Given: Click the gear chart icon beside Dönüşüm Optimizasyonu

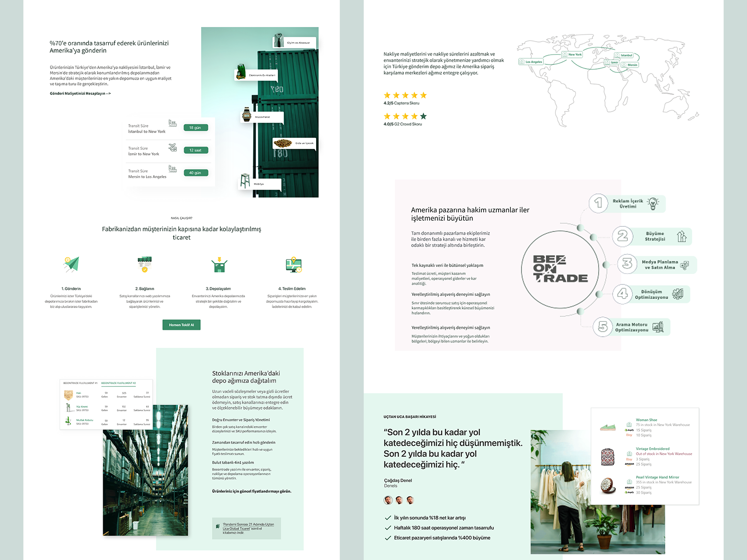Looking at the screenshot, I should (x=678, y=294).
